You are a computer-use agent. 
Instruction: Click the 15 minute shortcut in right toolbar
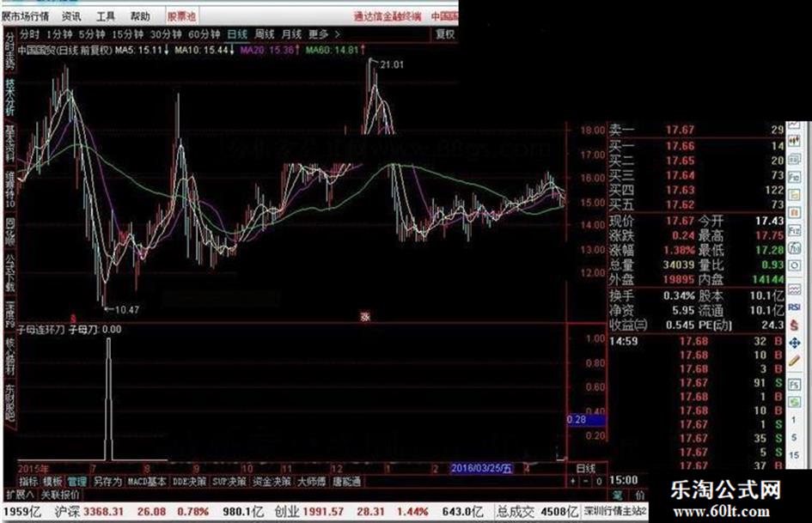(x=793, y=455)
